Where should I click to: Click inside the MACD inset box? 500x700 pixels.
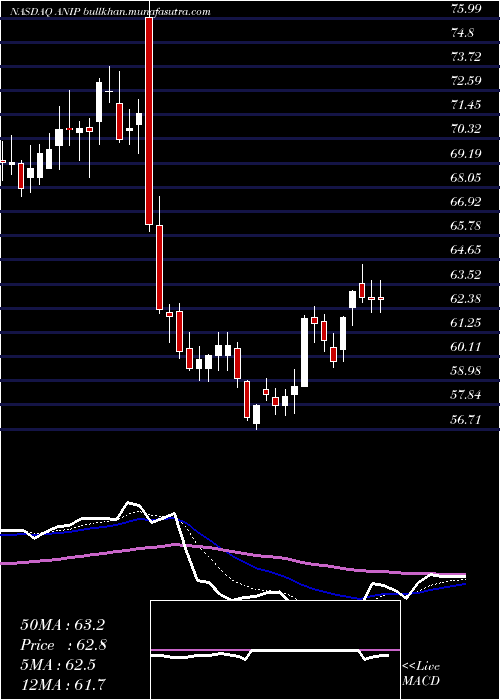275,650
